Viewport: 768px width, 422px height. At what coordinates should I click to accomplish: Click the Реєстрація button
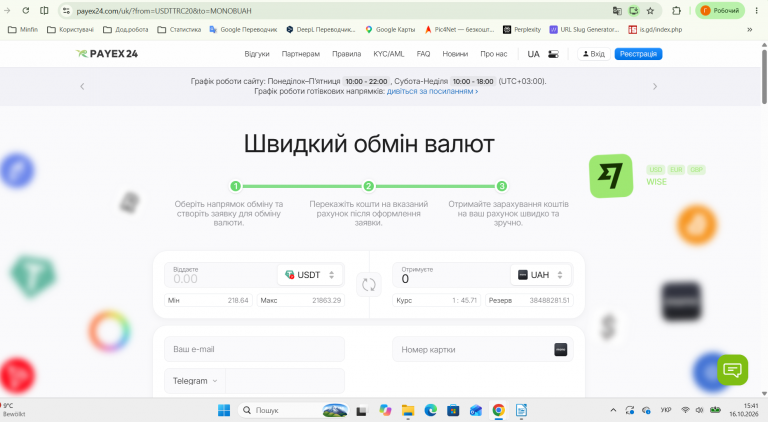[x=638, y=54]
